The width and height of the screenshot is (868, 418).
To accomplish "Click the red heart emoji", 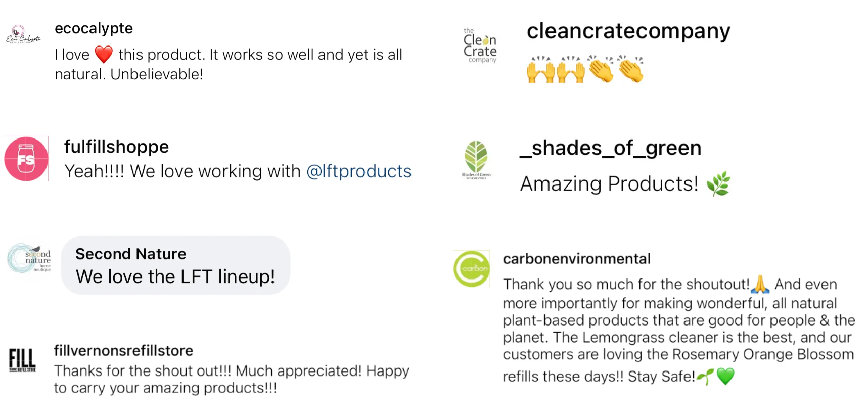I will (x=104, y=55).
